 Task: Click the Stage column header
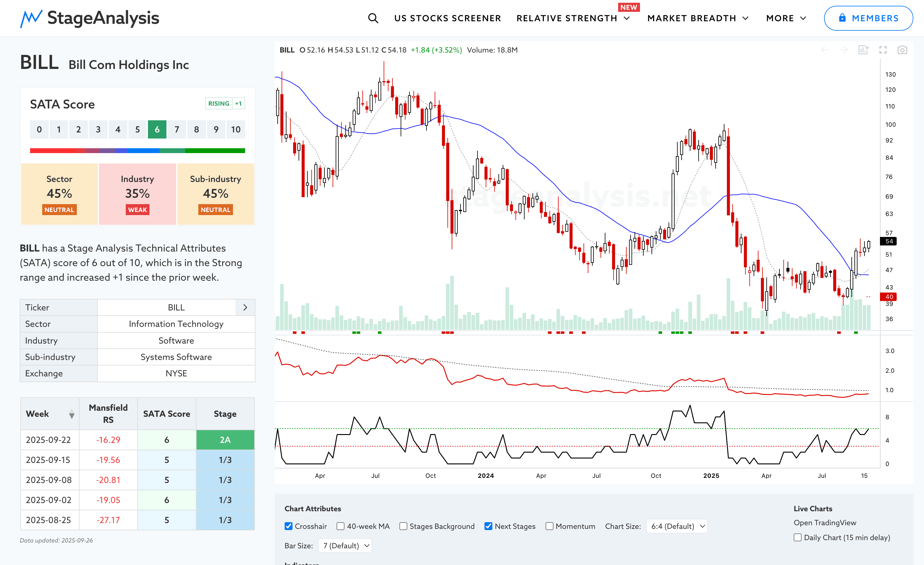point(225,414)
